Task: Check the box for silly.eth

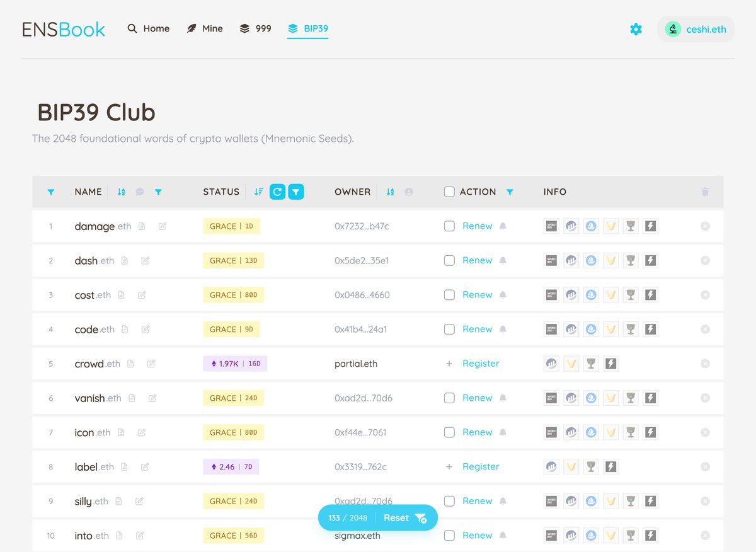Action: (x=449, y=501)
